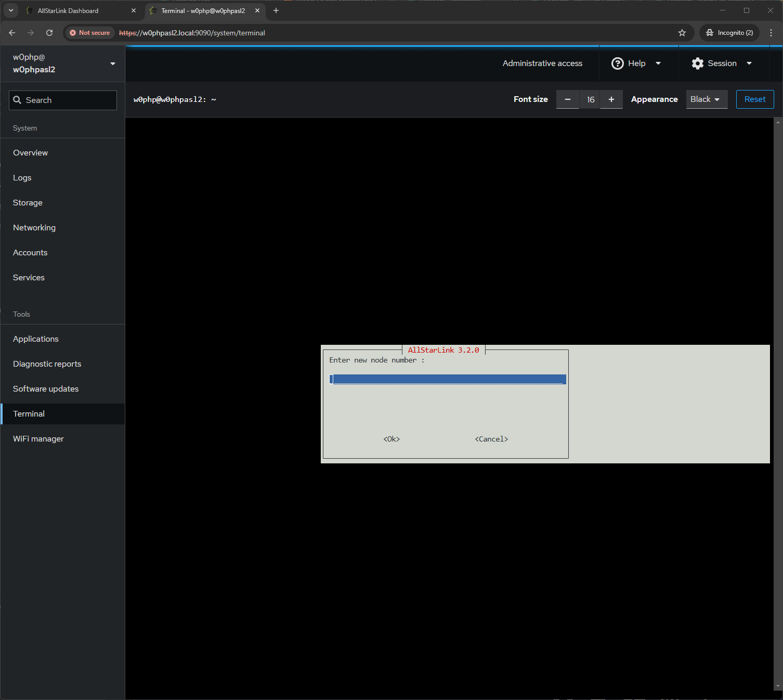Image resolution: width=783 pixels, height=700 pixels.
Task: Open WiFi manager in the sidebar
Action: [38, 439]
